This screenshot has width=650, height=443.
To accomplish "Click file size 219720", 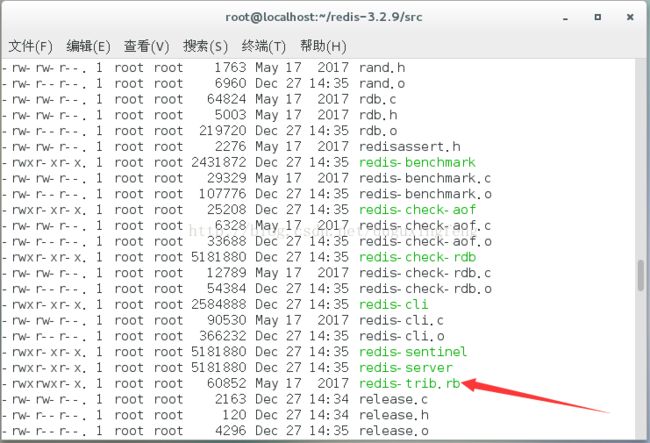I will [223, 131].
